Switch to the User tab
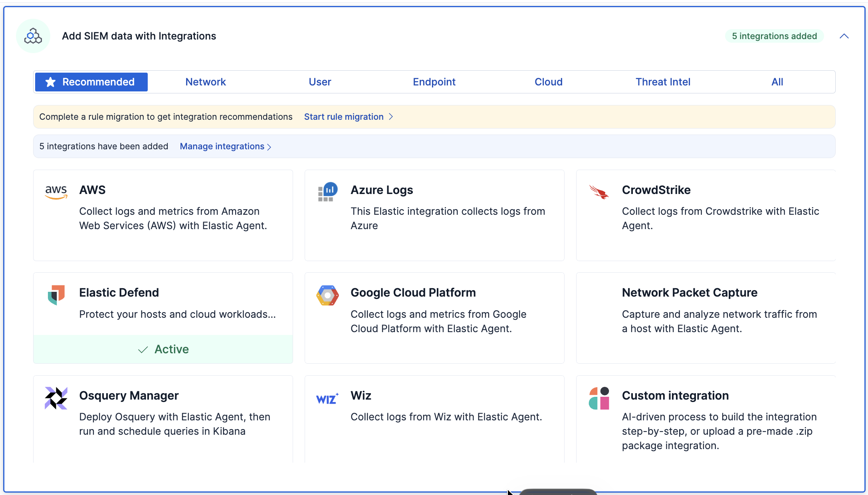868x495 pixels. pos(320,82)
